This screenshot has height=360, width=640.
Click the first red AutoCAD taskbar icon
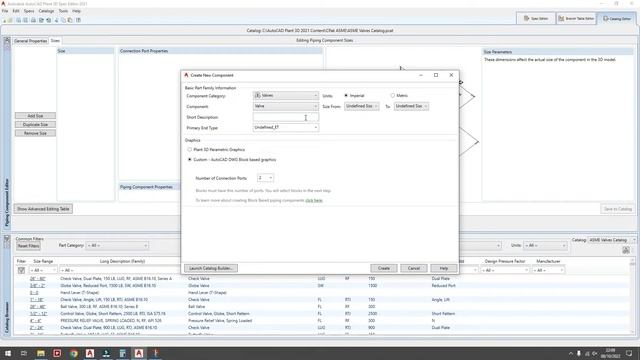(90, 353)
